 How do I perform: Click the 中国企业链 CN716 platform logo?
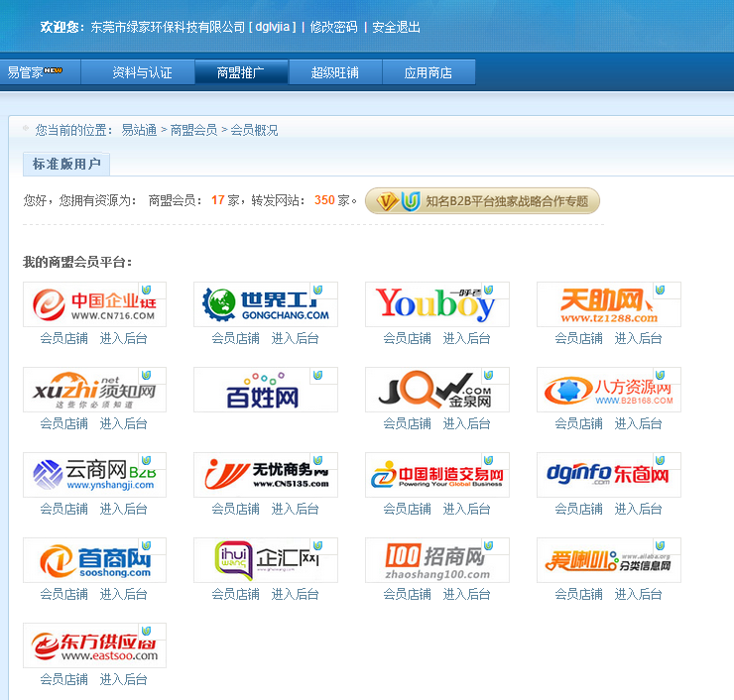94,304
